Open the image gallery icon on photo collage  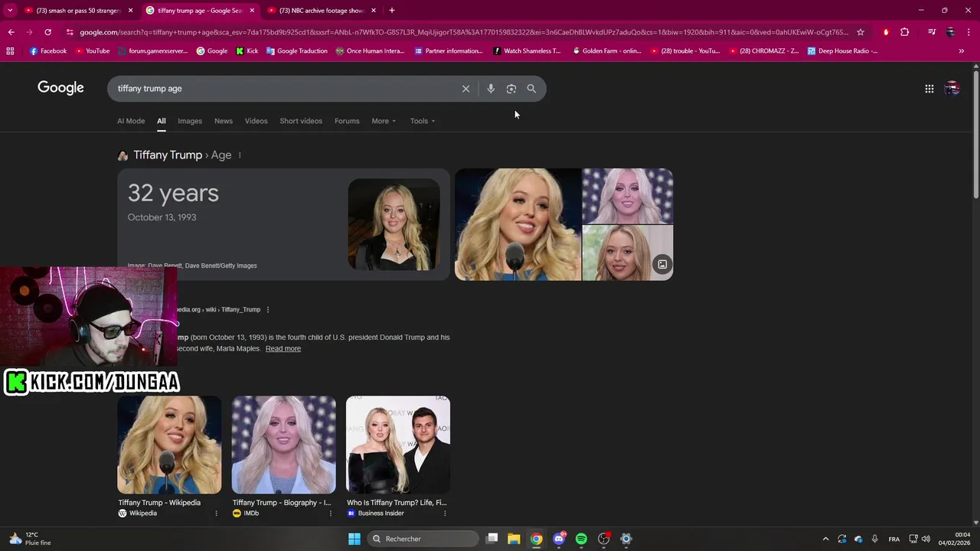point(662,265)
